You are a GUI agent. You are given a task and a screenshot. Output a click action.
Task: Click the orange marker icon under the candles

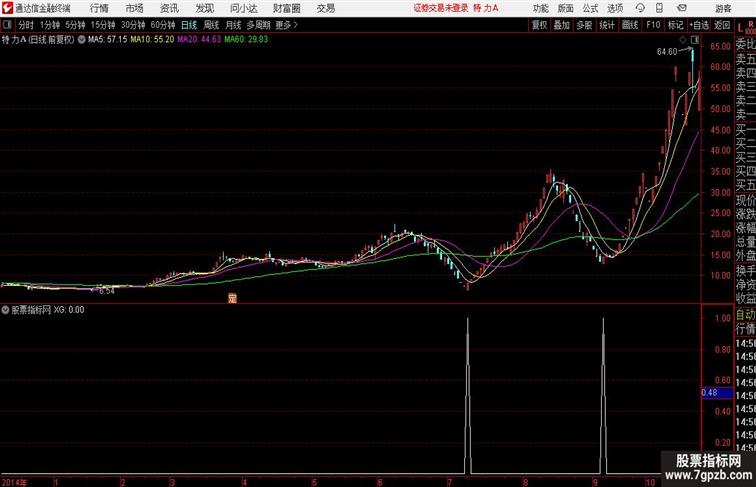[232, 298]
